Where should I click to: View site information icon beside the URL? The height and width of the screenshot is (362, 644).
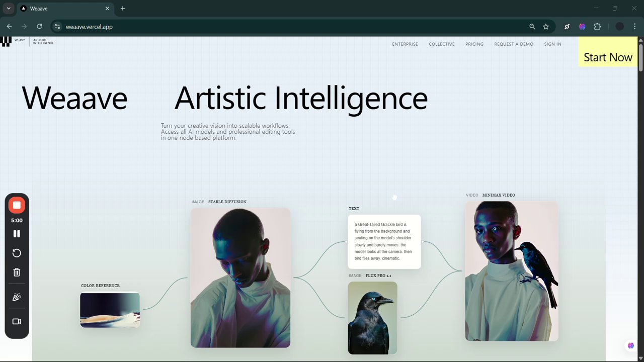(57, 27)
